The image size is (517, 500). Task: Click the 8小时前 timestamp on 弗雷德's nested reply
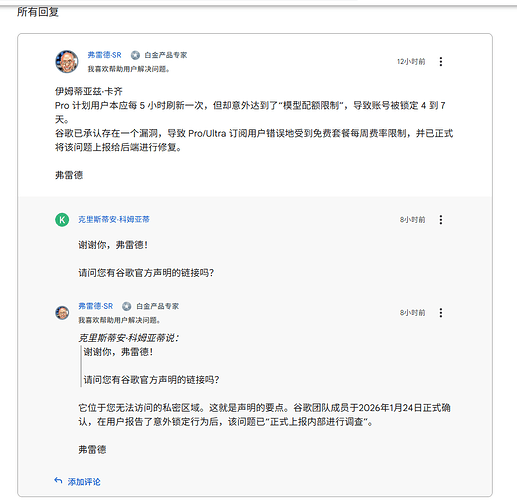(x=413, y=313)
